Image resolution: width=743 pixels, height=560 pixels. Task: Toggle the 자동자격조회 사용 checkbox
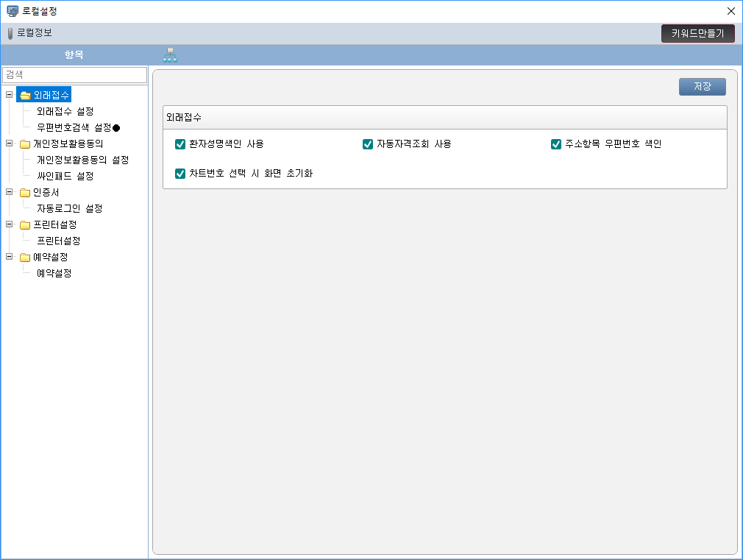[x=368, y=144]
